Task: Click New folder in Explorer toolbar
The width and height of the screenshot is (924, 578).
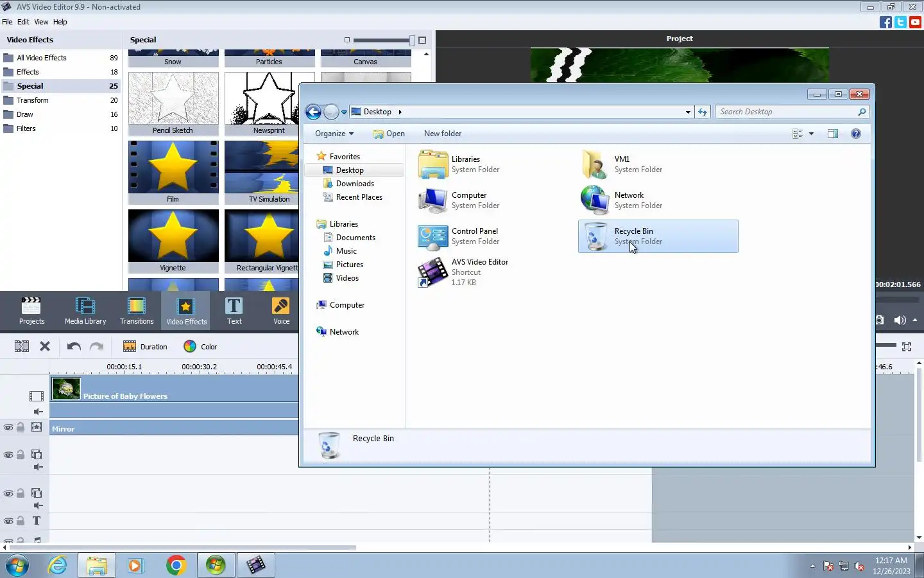Action: pos(443,134)
